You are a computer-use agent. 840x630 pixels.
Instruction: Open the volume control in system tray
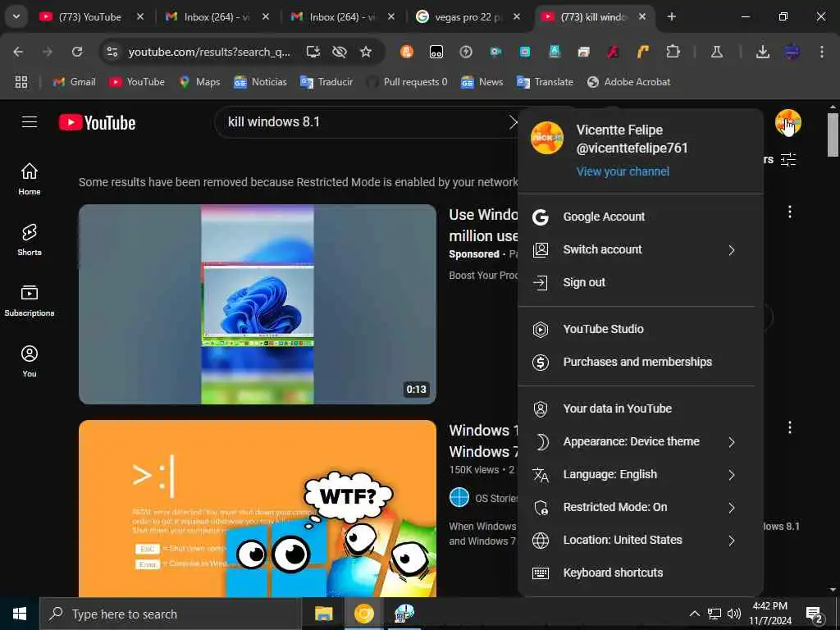[x=733, y=614]
